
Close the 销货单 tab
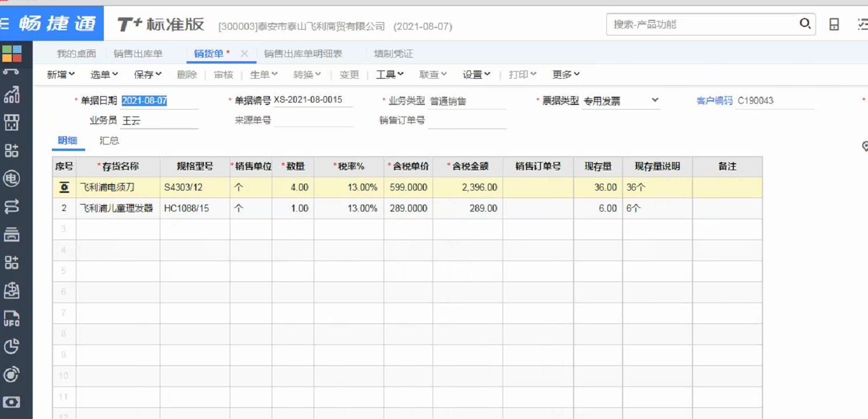(244, 54)
